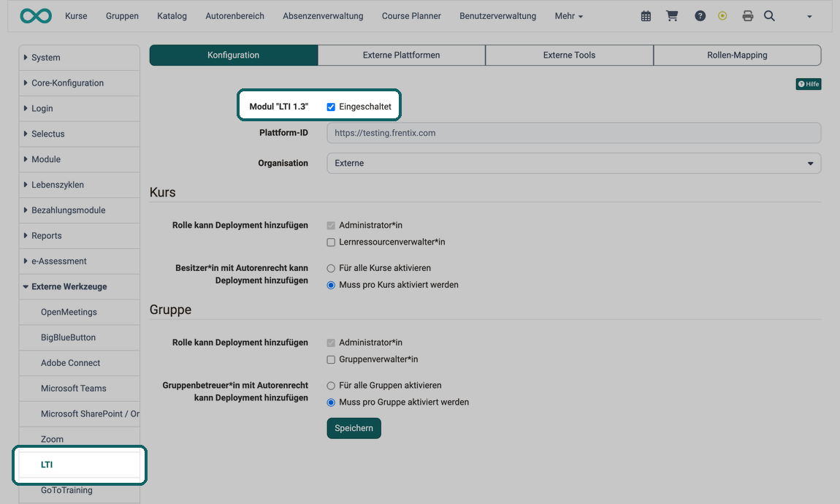This screenshot has height=504, width=840.
Task: Open Benutzerverwaltung in top navigation
Action: (497, 16)
